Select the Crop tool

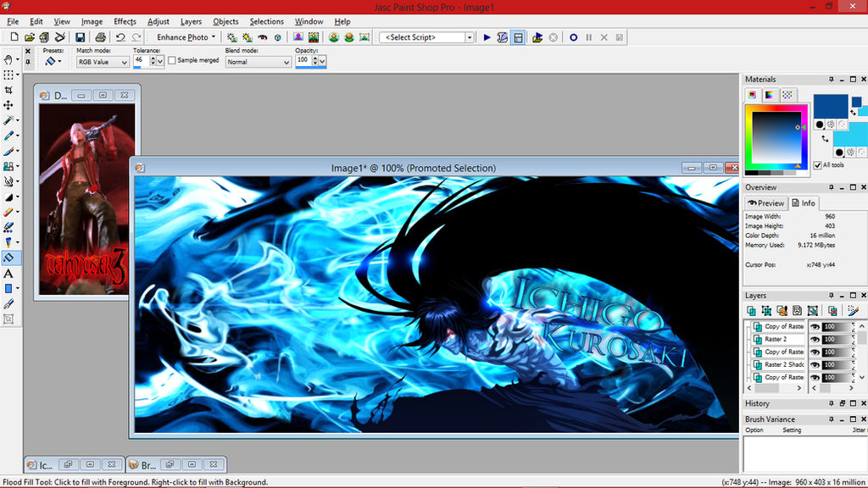click(8, 90)
